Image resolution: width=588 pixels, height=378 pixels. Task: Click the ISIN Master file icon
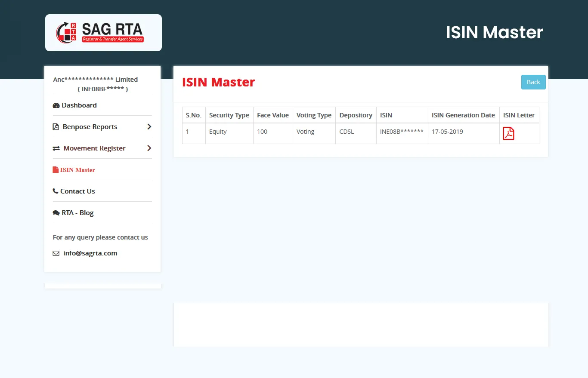pyautogui.click(x=56, y=170)
